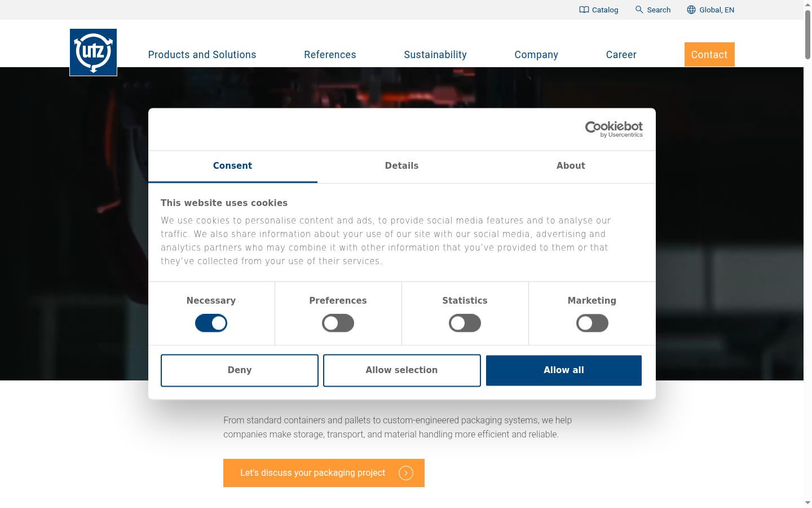The height and width of the screenshot is (508, 812).
Task: Click the scrollbar up arrow
Action: click(807, 4)
